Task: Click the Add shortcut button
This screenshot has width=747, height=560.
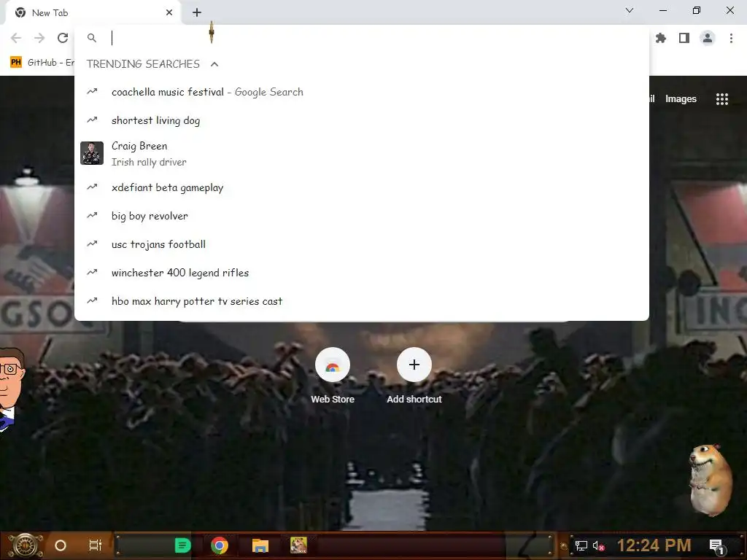Action: pos(414,376)
